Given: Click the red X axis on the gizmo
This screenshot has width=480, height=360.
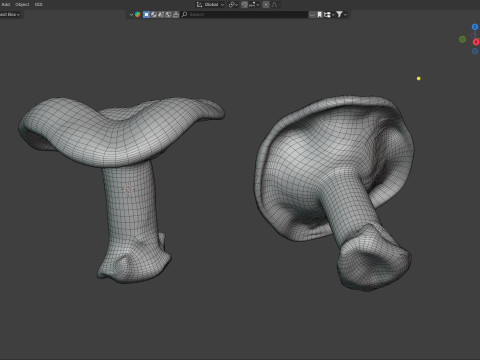Looking at the screenshot, I should 476,42.
